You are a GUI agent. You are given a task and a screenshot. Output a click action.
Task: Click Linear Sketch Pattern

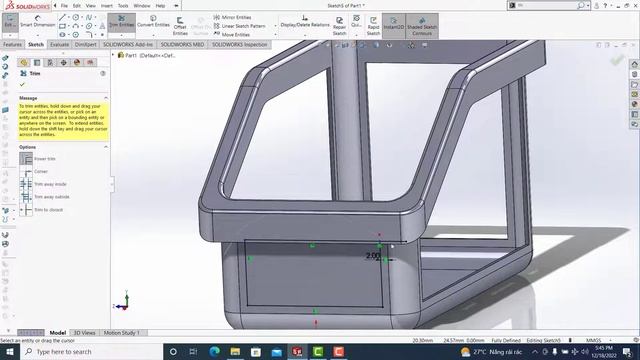click(240, 26)
